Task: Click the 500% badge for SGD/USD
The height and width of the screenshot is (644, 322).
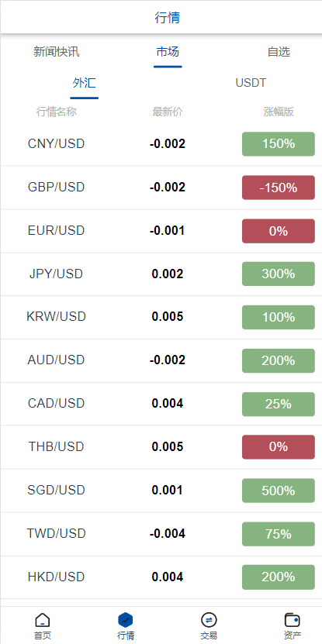Action: (x=279, y=491)
